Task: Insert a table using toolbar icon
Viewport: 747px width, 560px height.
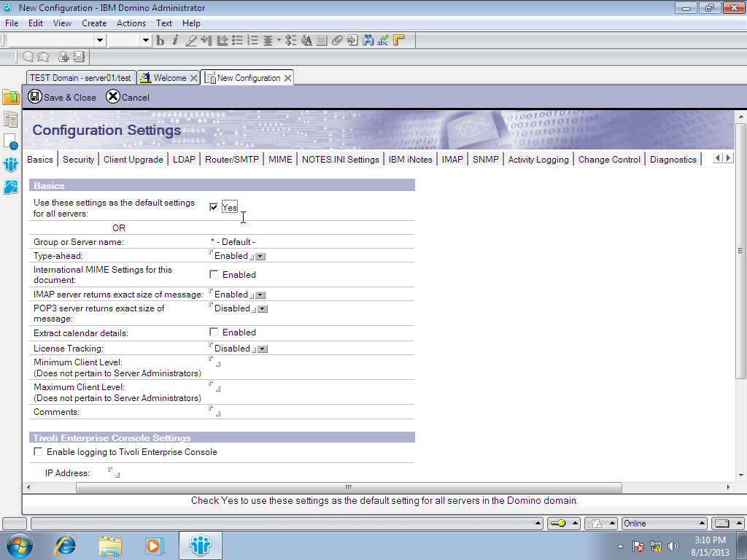Action: [322, 41]
